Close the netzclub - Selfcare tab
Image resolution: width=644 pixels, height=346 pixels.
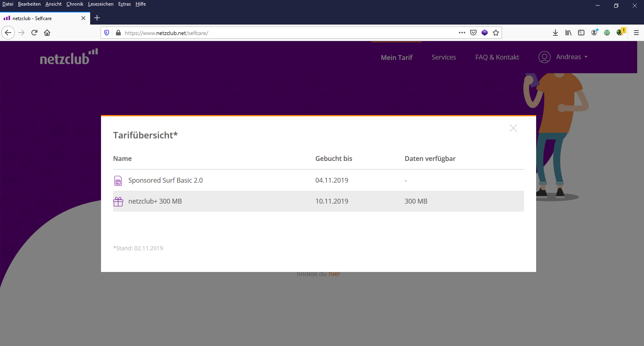tap(83, 18)
